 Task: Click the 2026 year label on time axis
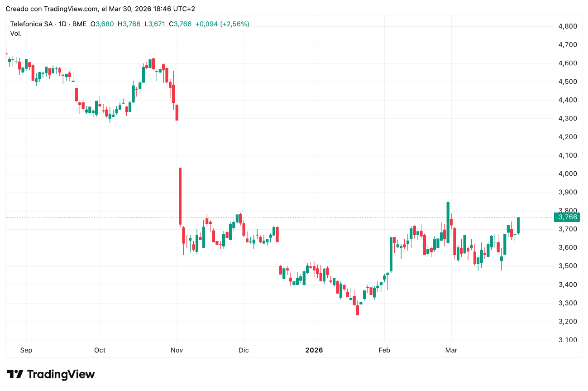click(314, 350)
